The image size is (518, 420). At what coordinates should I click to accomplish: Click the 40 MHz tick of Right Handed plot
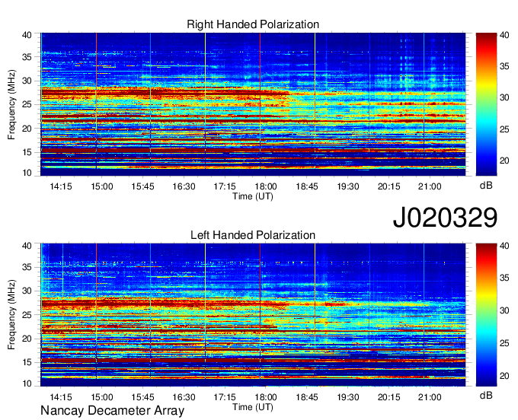pyautogui.click(x=27, y=35)
